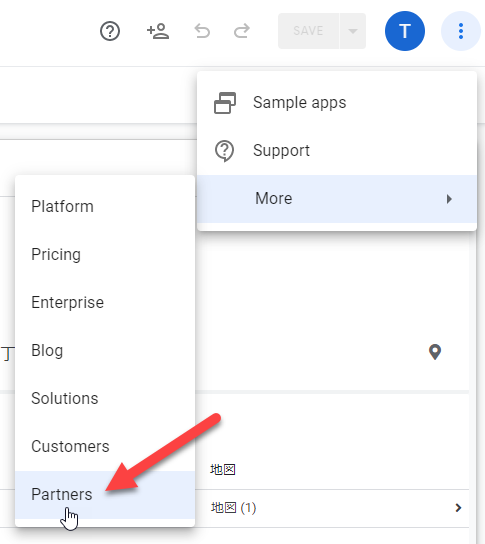Click the share add-user icon
Viewport: 485px width, 544px height.
158,31
